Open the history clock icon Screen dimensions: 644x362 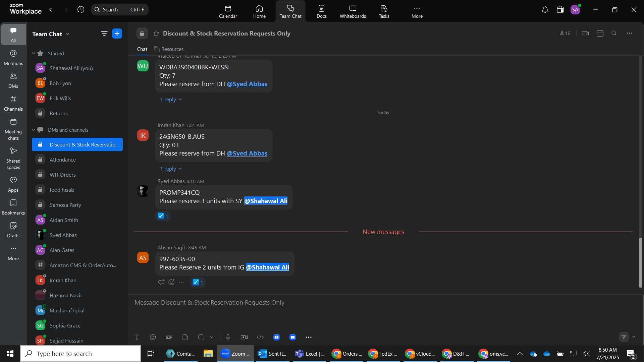click(80, 9)
